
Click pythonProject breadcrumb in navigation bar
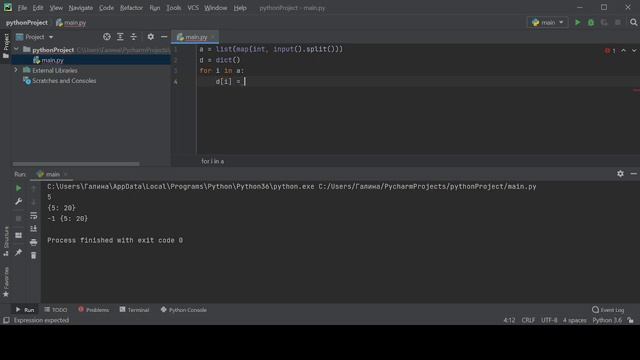[27, 23]
